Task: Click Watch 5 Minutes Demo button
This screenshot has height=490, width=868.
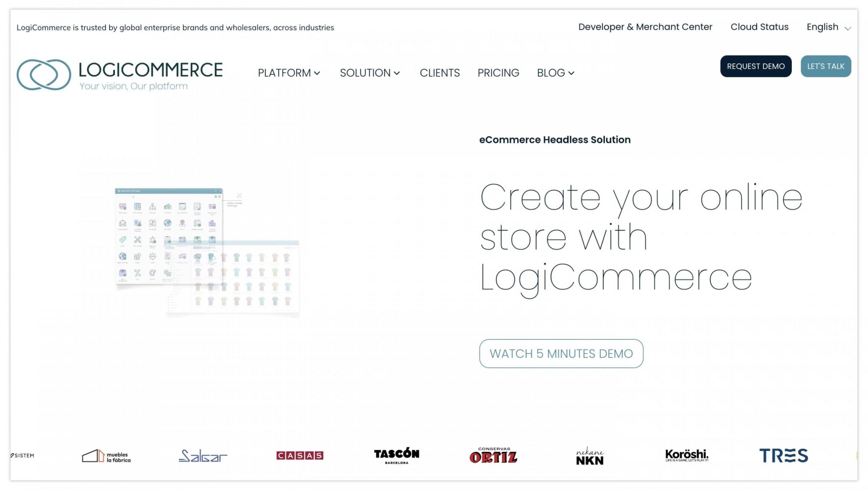Action: [561, 353]
